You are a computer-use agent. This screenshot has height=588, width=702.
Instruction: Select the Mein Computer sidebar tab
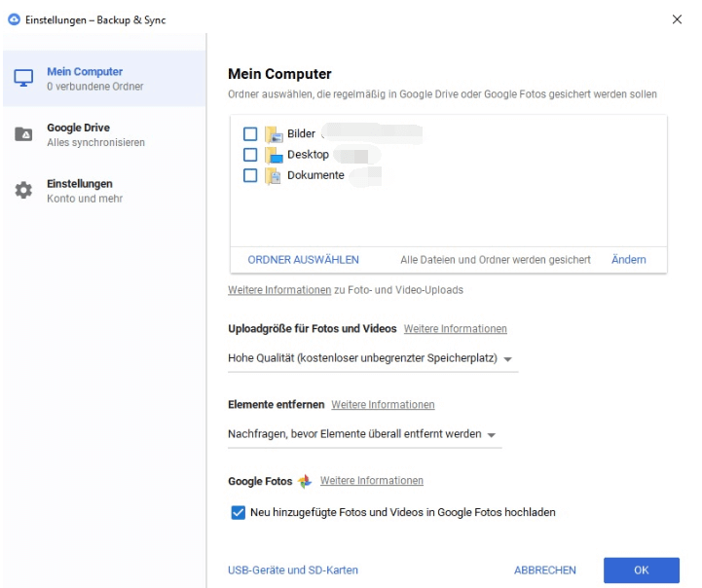pyautogui.click(x=104, y=78)
